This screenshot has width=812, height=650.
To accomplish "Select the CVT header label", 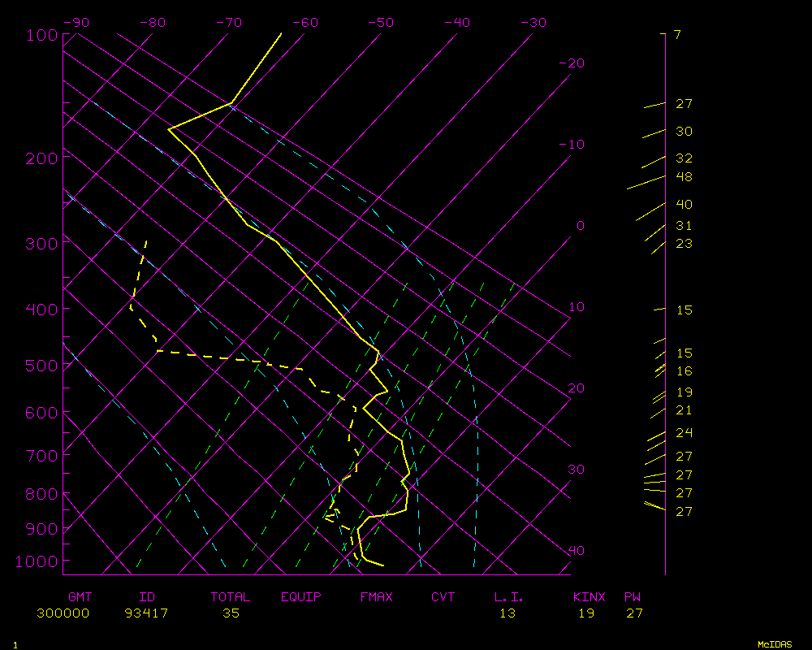I will (443, 597).
